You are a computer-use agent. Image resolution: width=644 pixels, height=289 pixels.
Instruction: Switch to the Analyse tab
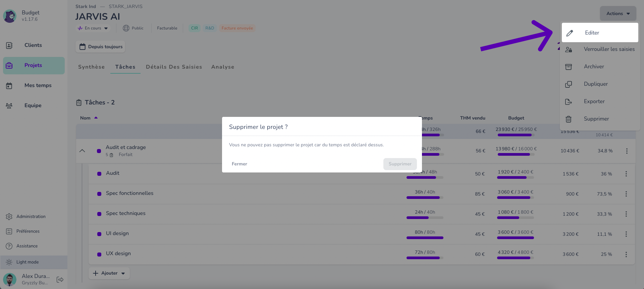[223, 67]
